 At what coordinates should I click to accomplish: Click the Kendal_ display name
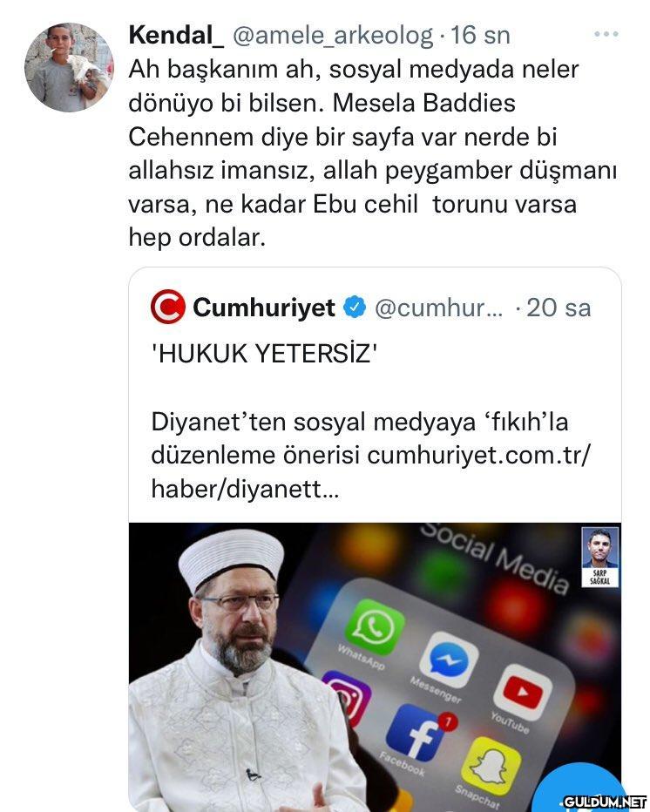[x=177, y=35]
